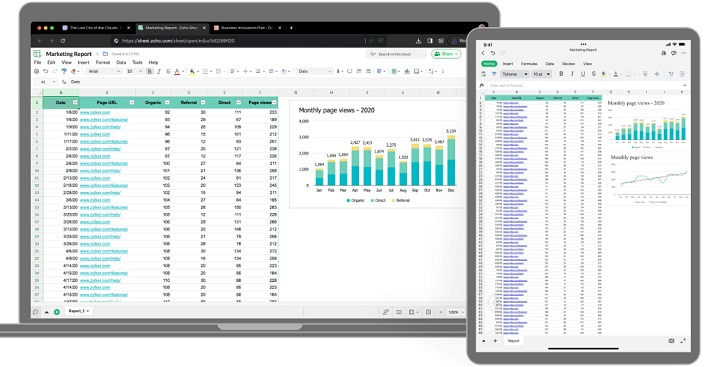
Task: Toggle bold in the laptop toolbar
Action: click(150, 71)
